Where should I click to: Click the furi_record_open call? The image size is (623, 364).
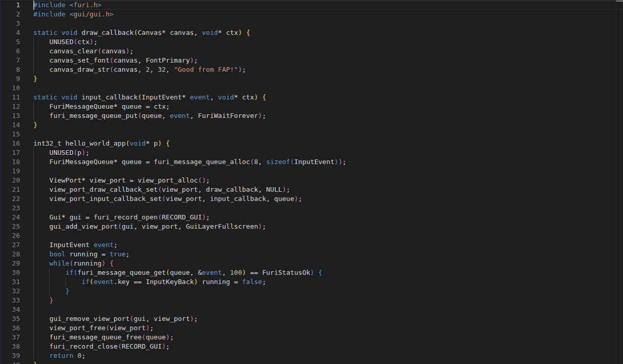[x=126, y=217]
